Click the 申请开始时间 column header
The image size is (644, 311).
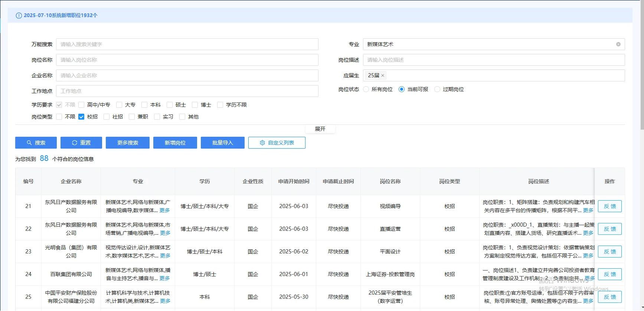[294, 181]
